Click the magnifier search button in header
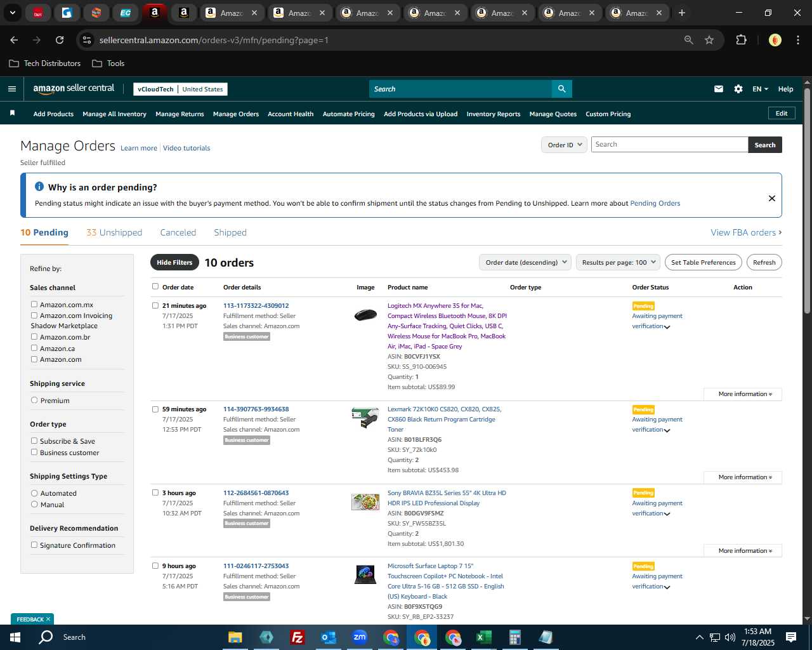812x650 pixels. 562,89
